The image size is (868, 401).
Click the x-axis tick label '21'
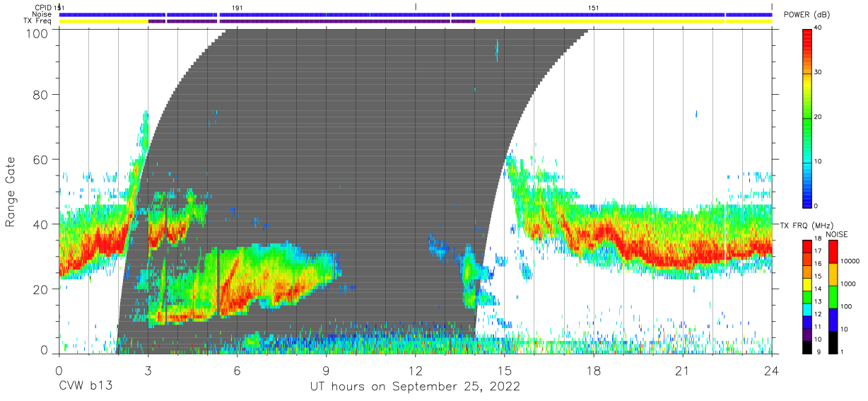(x=683, y=371)
